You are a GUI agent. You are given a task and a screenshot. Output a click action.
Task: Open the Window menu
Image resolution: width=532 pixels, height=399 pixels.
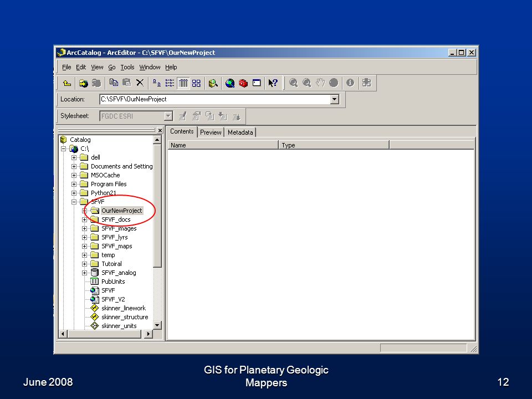pos(150,67)
